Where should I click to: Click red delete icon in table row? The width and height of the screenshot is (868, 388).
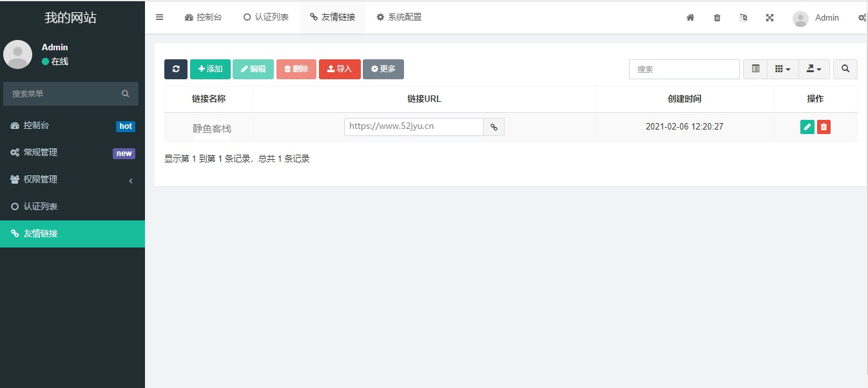[824, 127]
